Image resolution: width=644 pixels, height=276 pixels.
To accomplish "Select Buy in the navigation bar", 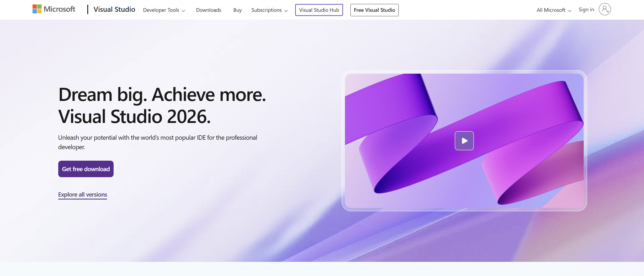I will point(237,10).
